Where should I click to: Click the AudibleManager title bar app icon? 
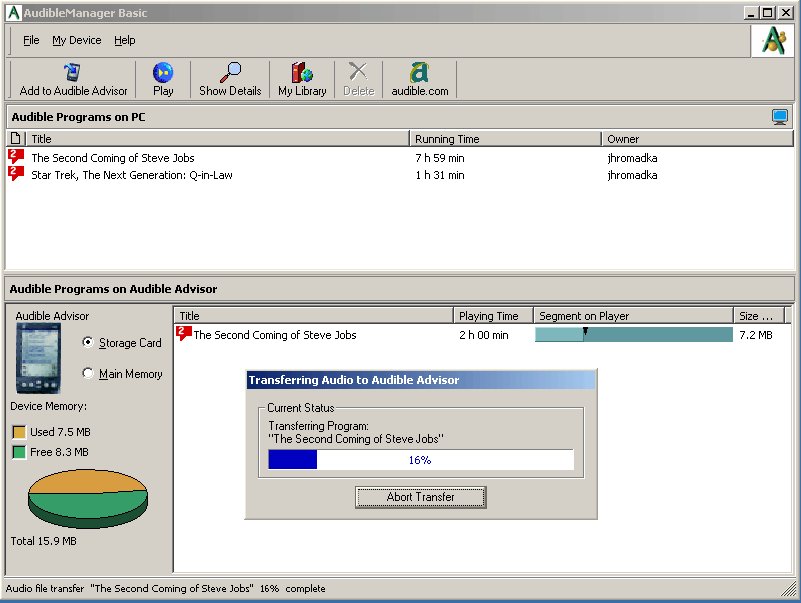[14, 13]
